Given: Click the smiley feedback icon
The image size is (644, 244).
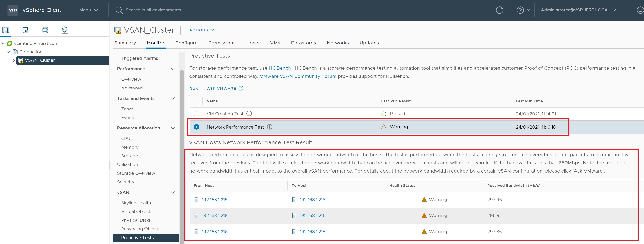Looking at the screenshot, I should [x=640, y=10].
